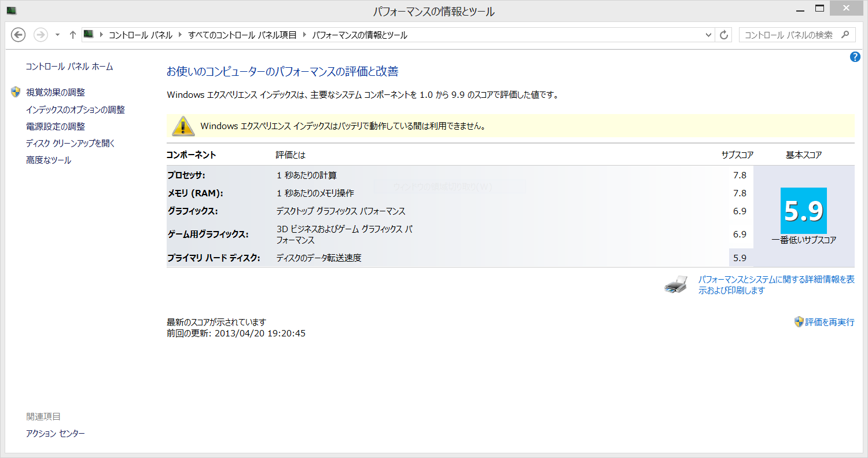Open 電源設定の調整 link

pyautogui.click(x=56, y=126)
